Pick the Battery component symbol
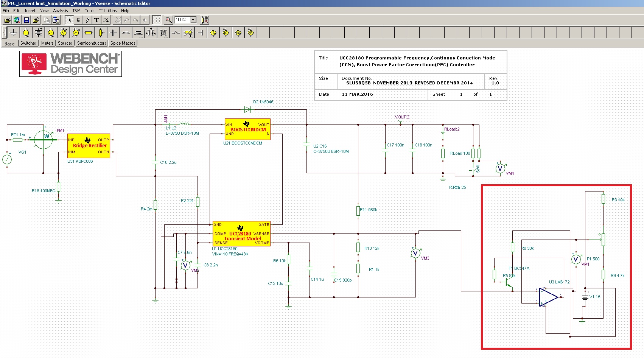Screen dimensions: 644x358 coord(39,33)
